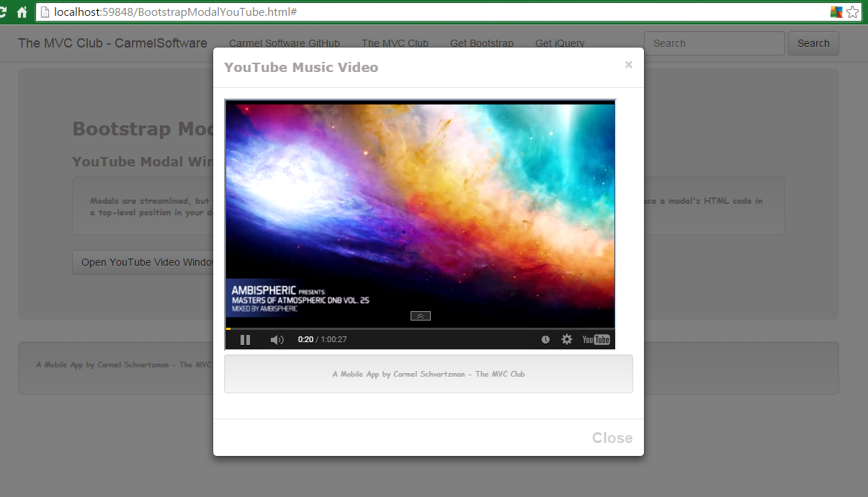
Task: Seek ahead on the video progress bar
Action: 432,328
